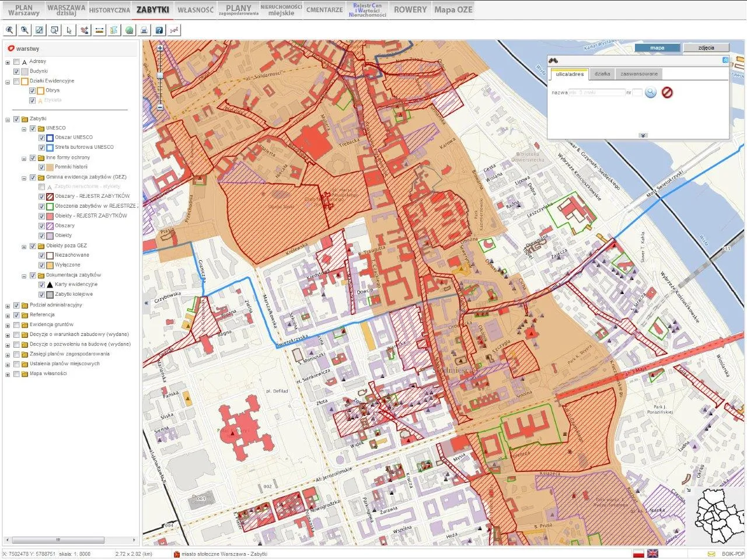
Task: Open help with the question mark icon
Action: click(159, 30)
